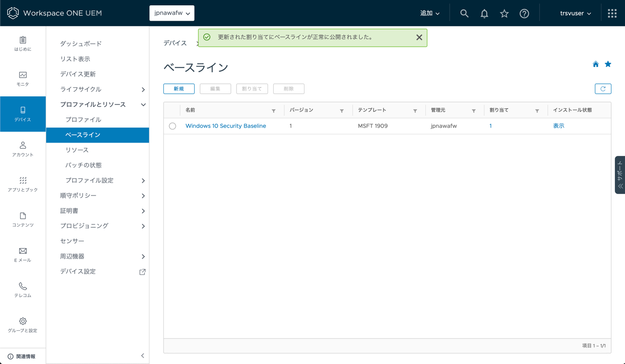Expand the 順守ポリシー submenu

pyautogui.click(x=143, y=196)
